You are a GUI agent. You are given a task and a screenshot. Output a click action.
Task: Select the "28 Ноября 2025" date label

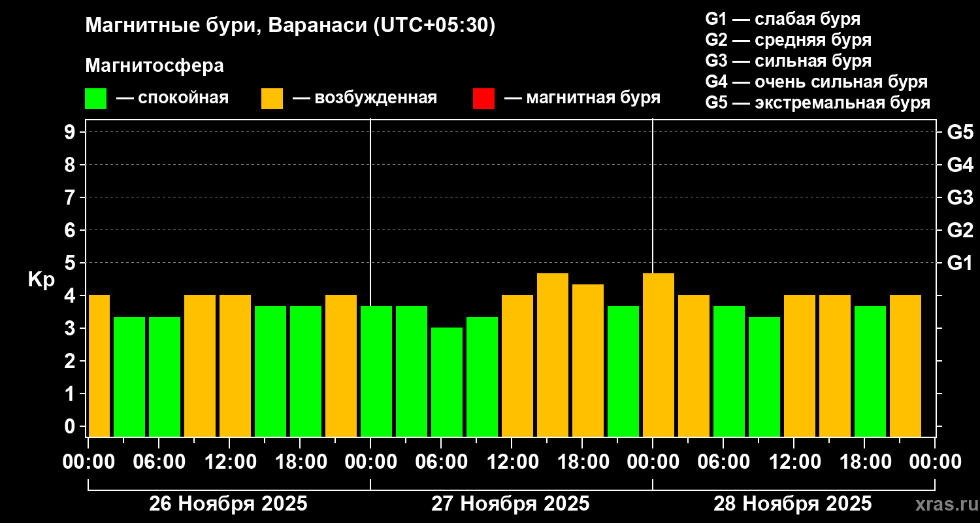(792, 504)
